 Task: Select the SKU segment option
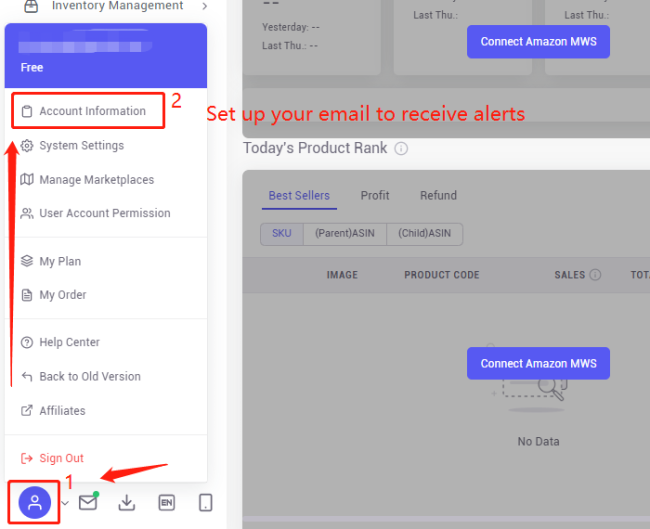point(282,233)
